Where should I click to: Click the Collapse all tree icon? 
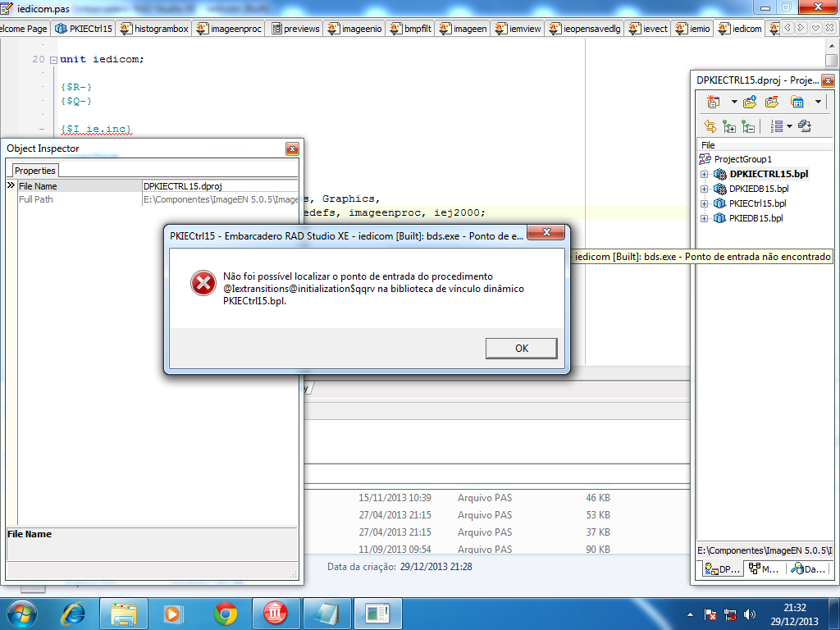coord(748,126)
